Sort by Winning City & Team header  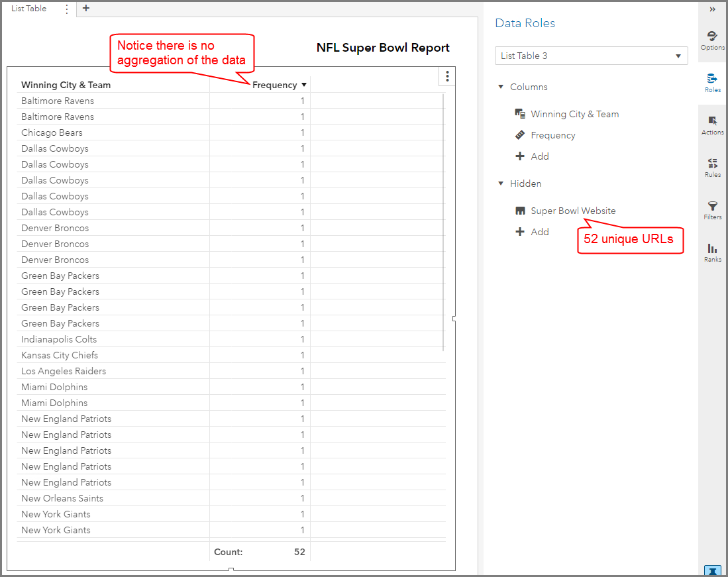(66, 85)
